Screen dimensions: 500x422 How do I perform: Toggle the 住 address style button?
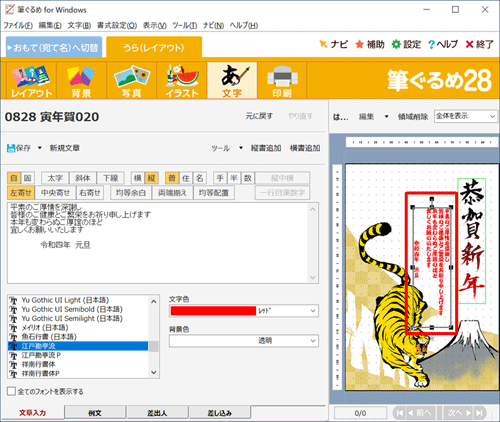coord(186,178)
